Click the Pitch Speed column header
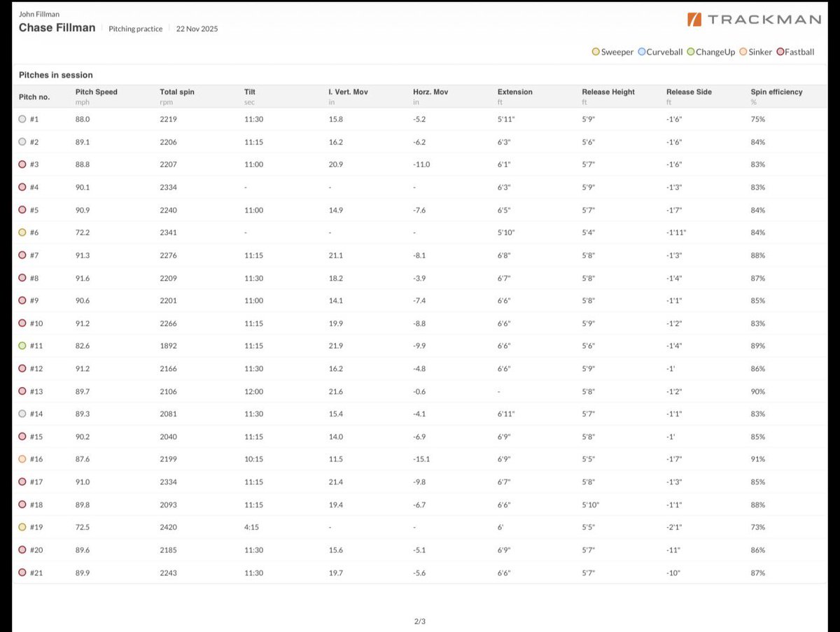This screenshot has width=840, height=632. tap(97, 92)
